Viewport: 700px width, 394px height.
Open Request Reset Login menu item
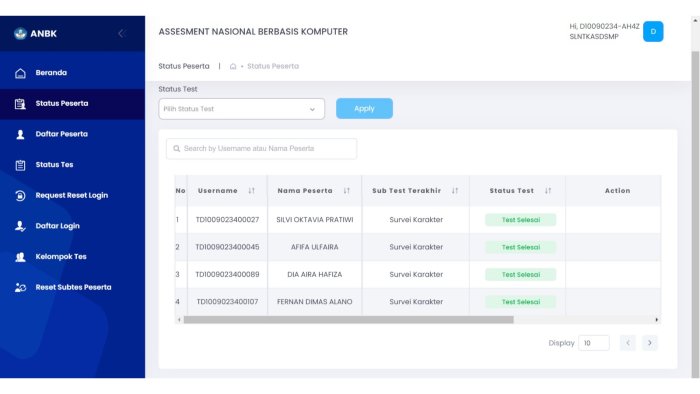coord(72,195)
